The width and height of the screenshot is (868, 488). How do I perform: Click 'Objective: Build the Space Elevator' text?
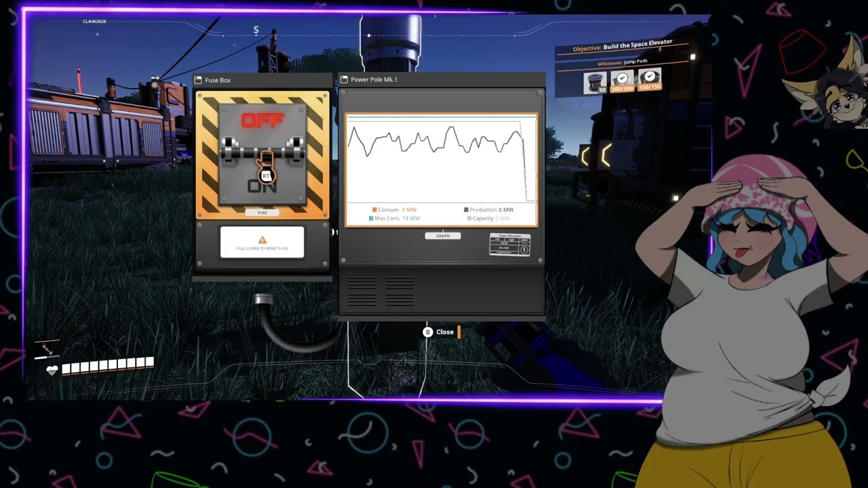click(x=623, y=46)
